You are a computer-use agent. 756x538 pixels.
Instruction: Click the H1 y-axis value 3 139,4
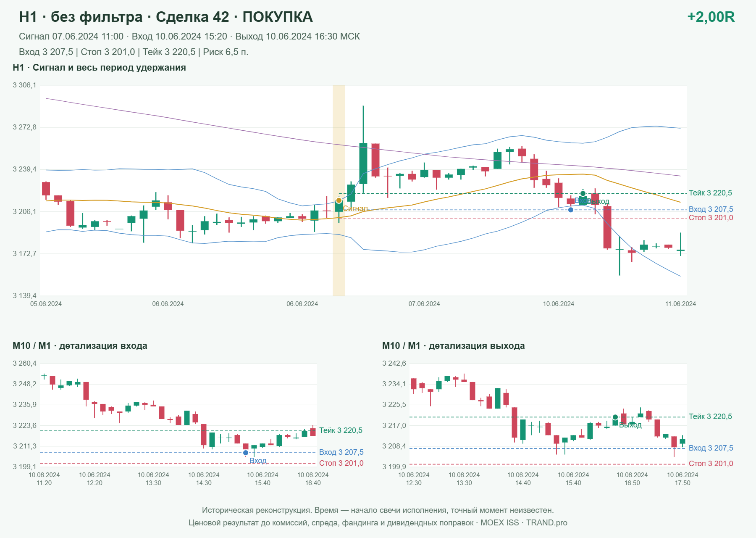tap(24, 295)
